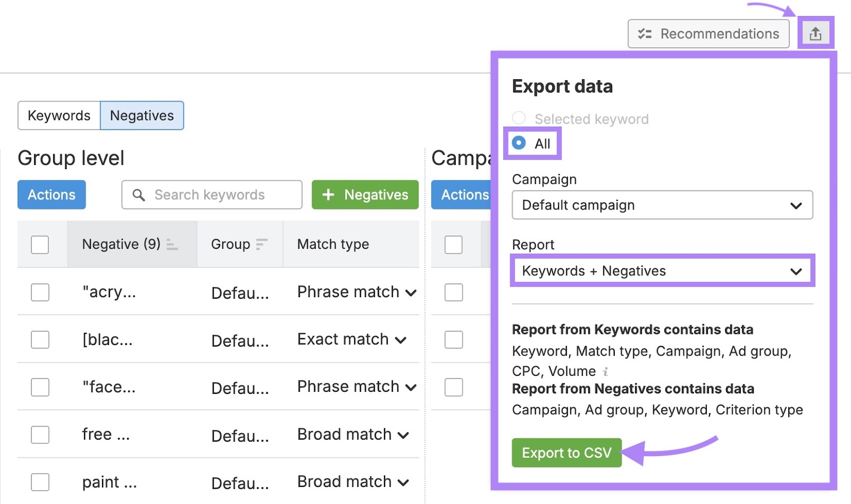Click inside the Search keywords field
Viewport: 851px width, 504px height.
pos(210,195)
